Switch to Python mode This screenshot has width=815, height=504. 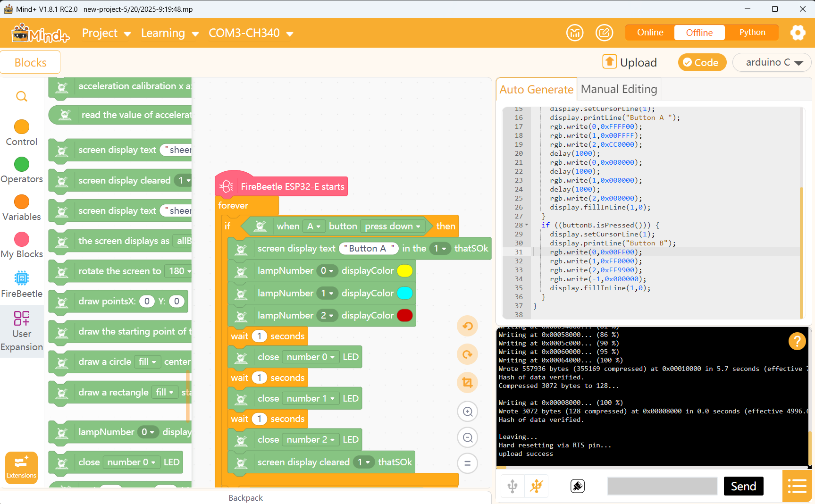(x=752, y=33)
